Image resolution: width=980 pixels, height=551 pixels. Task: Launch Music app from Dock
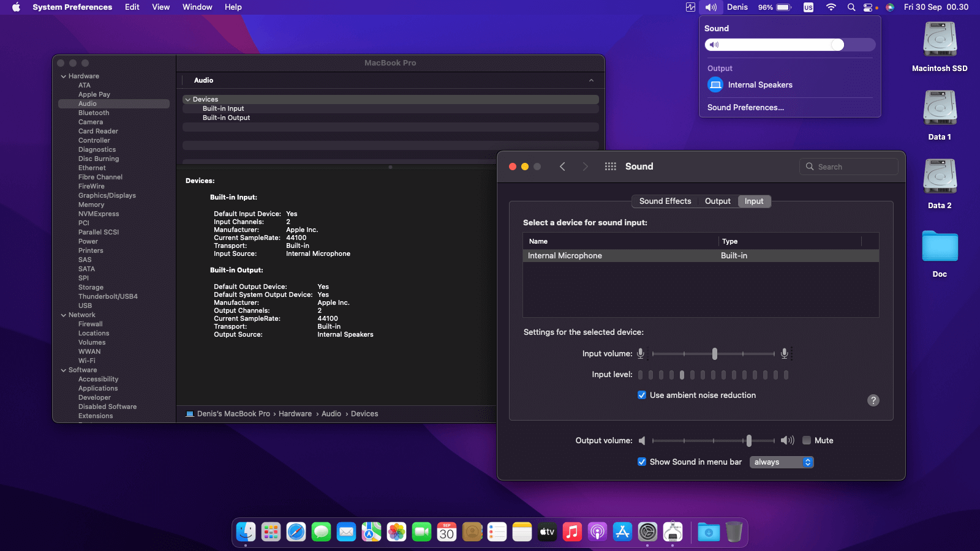[573, 532]
